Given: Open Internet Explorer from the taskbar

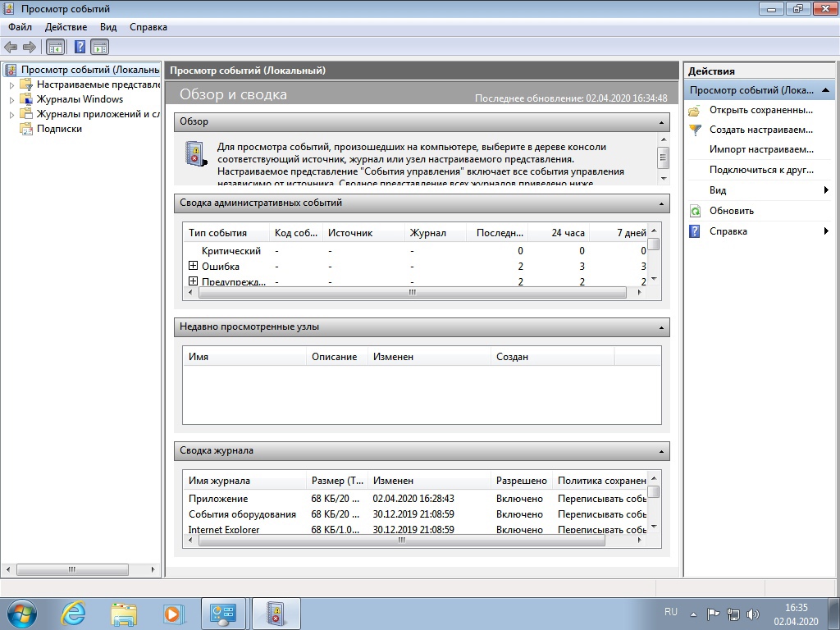Looking at the screenshot, I should pyautogui.click(x=74, y=614).
